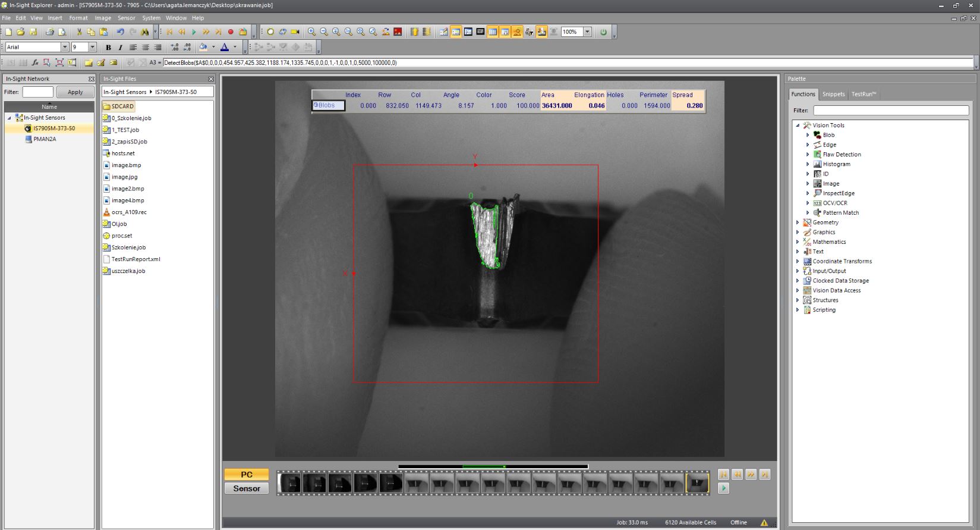980x530 pixels.
Task: Select Histogram in the palette
Action: pos(836,164)
